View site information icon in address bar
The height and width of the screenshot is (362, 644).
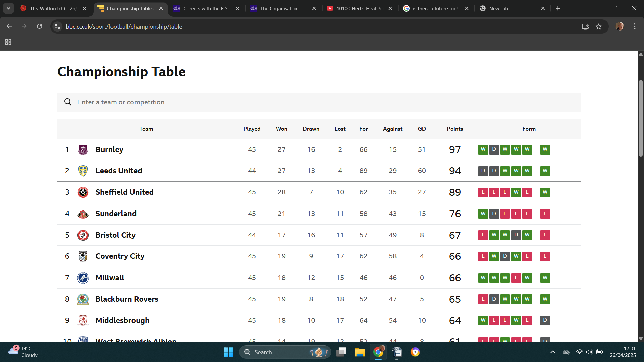[57, 27]
